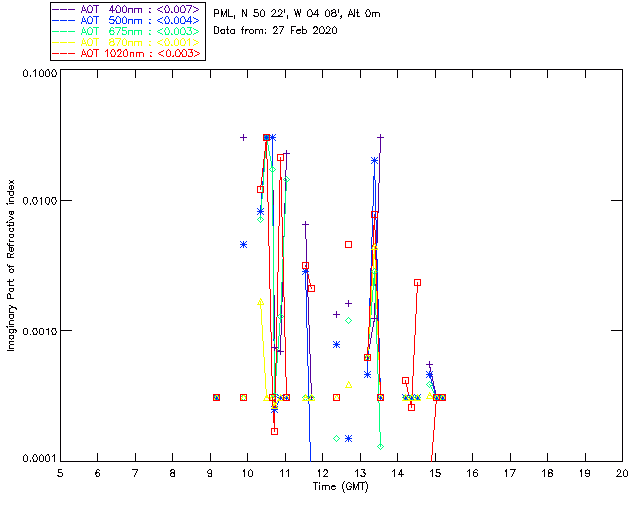This screenshot has height=512, width=640.
Task: Click the lone yellow triangle near 12.7 GMT
Action: (348, 384)
